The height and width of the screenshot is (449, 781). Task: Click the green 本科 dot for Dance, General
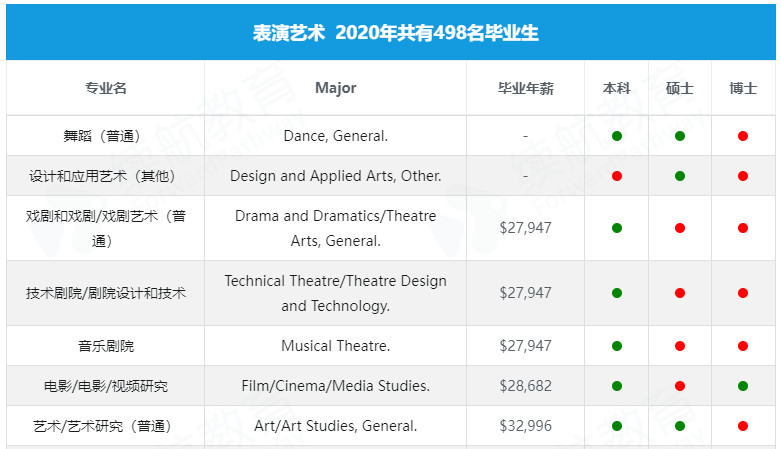[617, 136]
